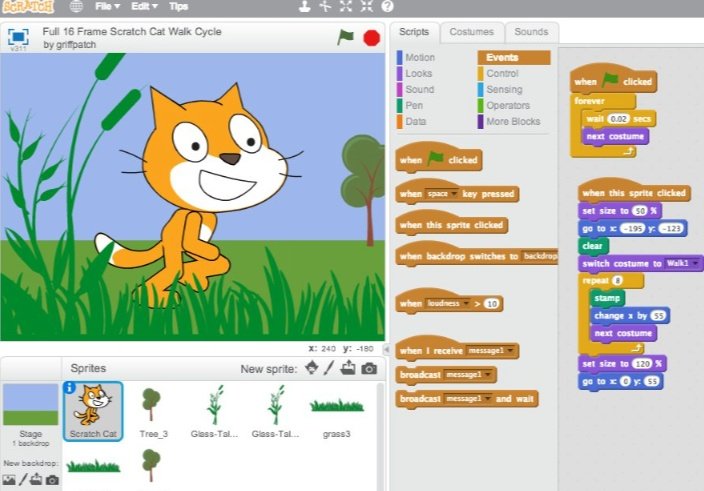Click the Scratch logo
The width and height of the screenshot is (704, 491).
click(28, 6)
